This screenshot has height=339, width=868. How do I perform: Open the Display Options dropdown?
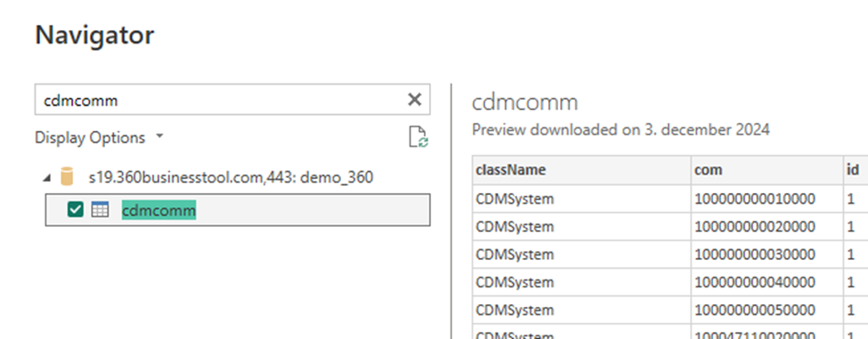[99, 137]
